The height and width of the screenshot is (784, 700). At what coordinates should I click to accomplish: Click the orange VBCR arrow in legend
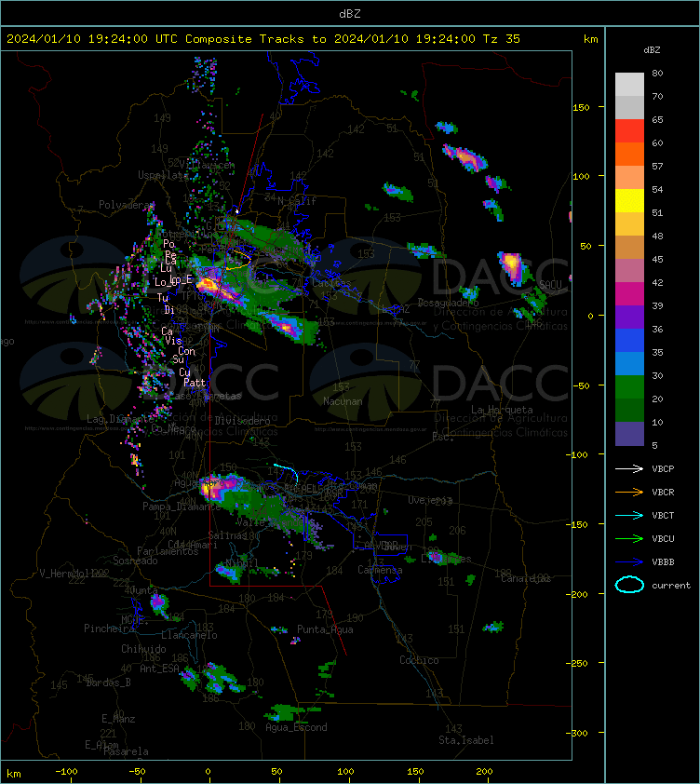629,492
